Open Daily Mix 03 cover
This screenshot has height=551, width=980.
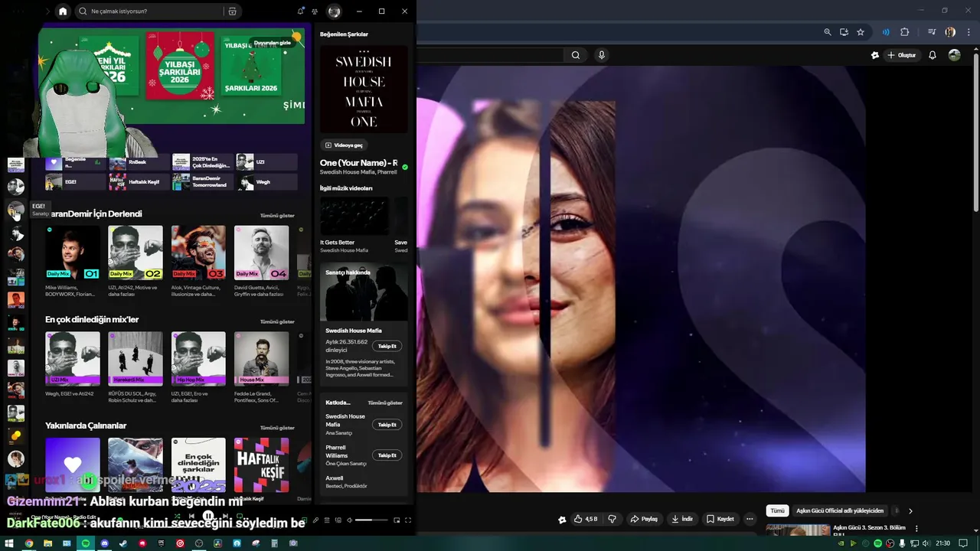(198, 253)
